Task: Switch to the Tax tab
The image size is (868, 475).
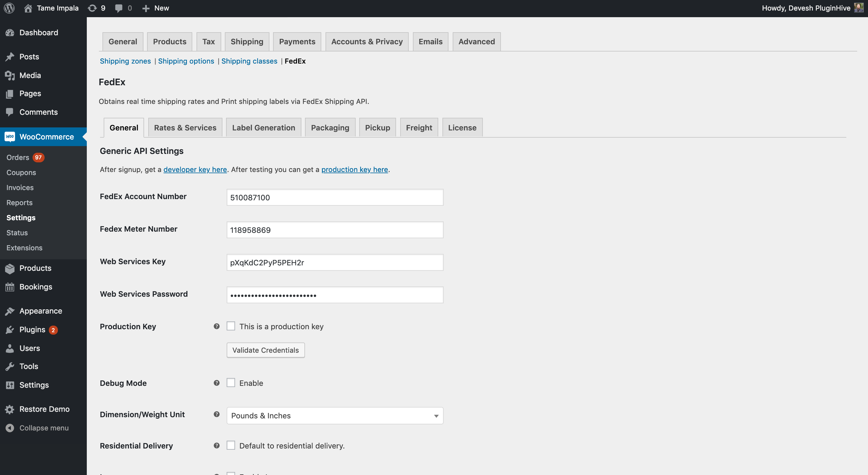Action: pyautogui.click(x=209, y=42)
